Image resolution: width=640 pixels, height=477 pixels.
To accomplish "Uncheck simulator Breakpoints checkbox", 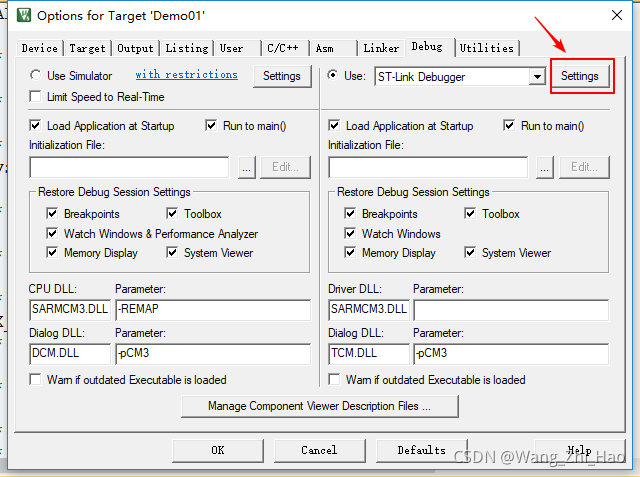I will click(52, 213).
